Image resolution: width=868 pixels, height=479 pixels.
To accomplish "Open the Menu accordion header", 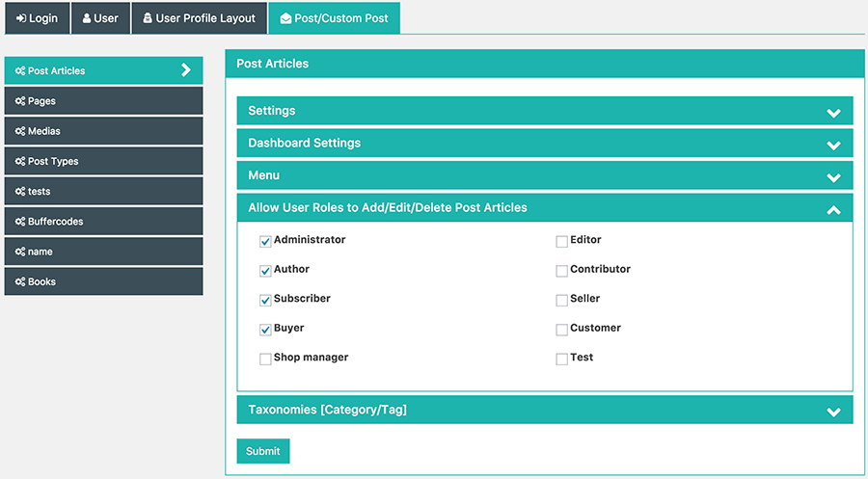I will 545,175.
